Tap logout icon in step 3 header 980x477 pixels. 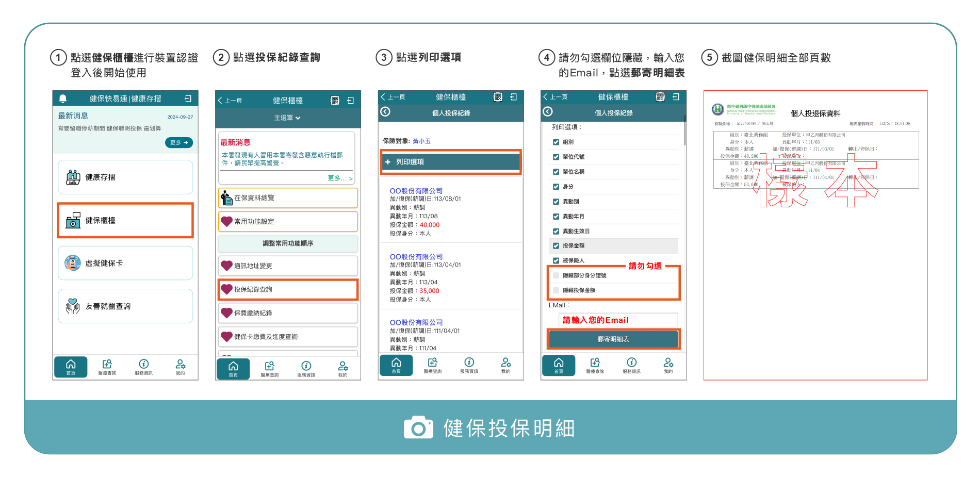(514, 97)
